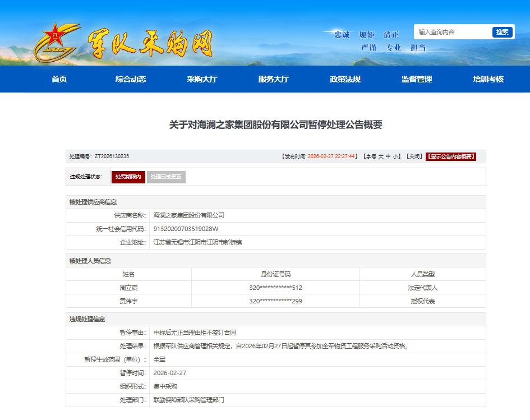Image resolution: width=530 pixels, height=420 pixels.
Task: Click the 搜索 search button
Action: coord(503,32)
